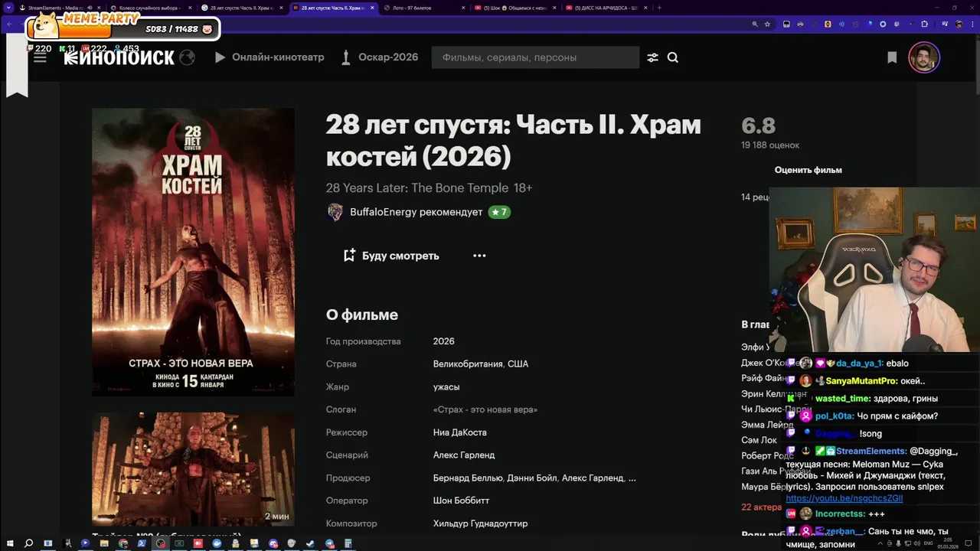Viewport: 980px width, 551px height.
Task: Open screenwriter Алекс Гарленд link
Action: coord(464,455)
